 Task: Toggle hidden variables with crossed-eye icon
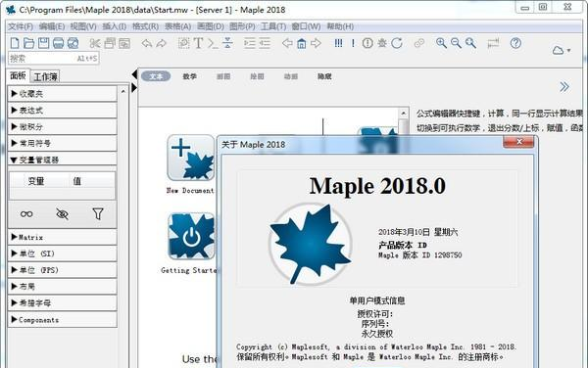62,214
